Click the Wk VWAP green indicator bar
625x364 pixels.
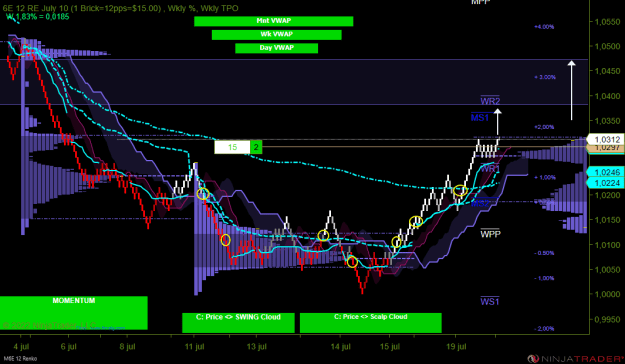(x=277, y=35)
